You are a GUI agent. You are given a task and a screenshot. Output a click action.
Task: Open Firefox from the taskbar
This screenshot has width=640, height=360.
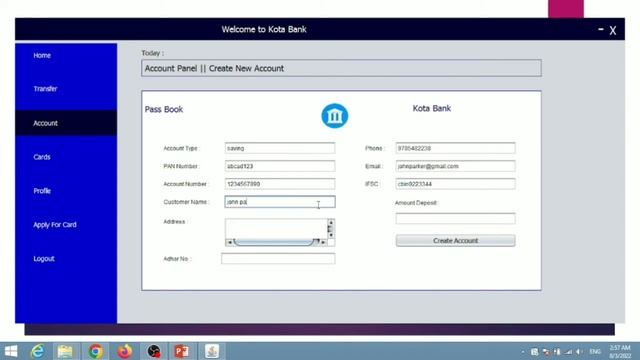(125, 351)
